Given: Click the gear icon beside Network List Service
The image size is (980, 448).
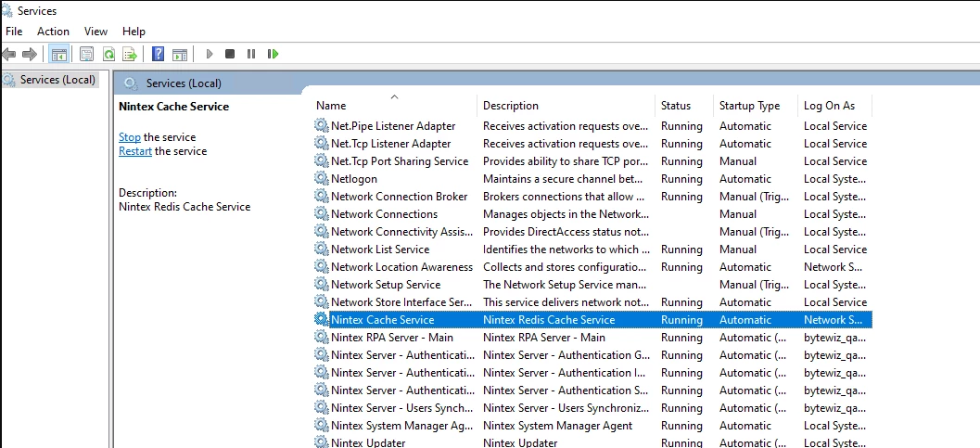Looking at the screenshot, I should (321, 249).
